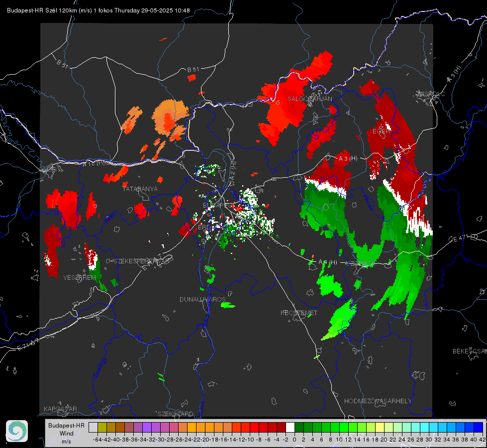Screen dimensions: 487x448
Task: Click the 'Budapest-HR Wind m/s' legend caption
Action: point(67,434)
